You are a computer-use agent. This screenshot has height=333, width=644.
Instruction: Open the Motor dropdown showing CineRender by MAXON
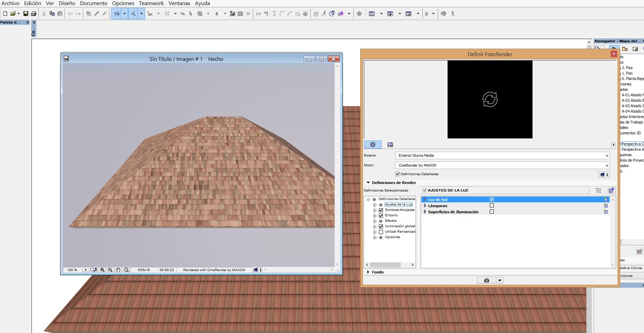coord(502,165)
